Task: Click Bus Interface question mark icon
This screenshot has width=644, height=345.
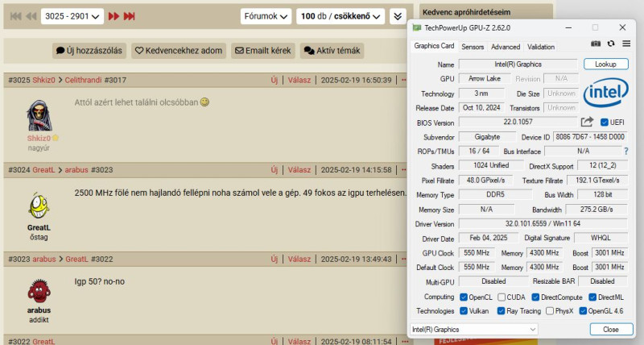Action: coord(626,152)
